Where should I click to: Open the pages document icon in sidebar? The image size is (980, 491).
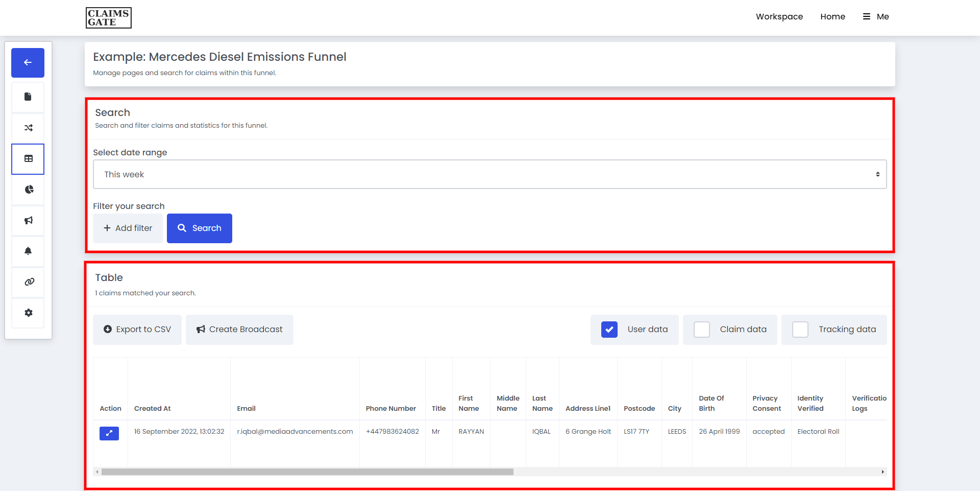point(28,97)
